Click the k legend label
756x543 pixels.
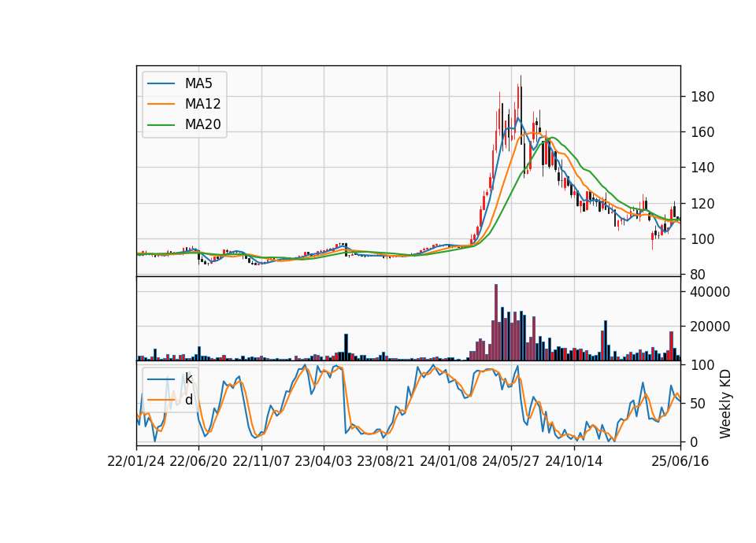[188, 379]
